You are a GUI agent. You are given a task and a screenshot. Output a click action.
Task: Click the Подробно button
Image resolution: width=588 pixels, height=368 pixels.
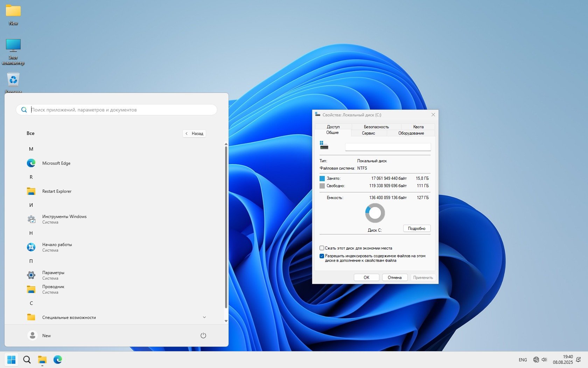click(416, 229)
